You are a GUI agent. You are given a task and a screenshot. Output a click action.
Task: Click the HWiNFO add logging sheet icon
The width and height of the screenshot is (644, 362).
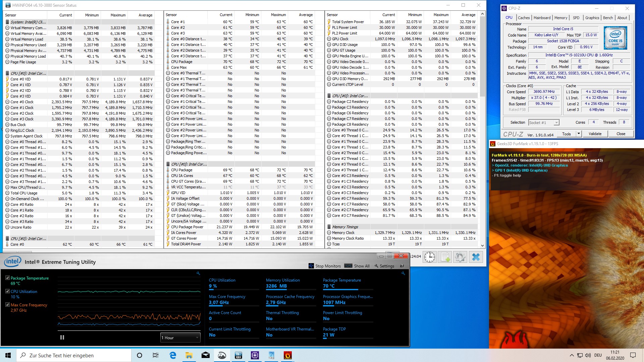click(445, 257)
